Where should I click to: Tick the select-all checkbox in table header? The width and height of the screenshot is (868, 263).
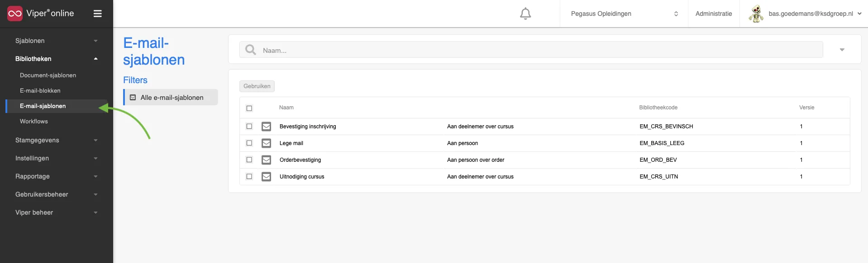249,108
